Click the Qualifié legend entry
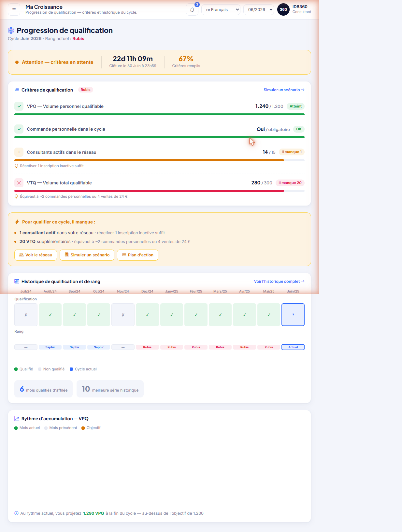Viewport: 402px width, 532px height. tap(23, 369)
